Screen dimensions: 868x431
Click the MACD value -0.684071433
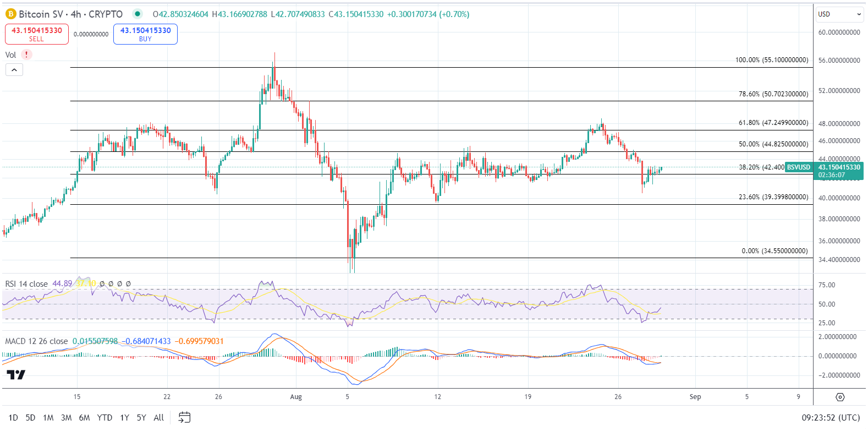point(146,341)
